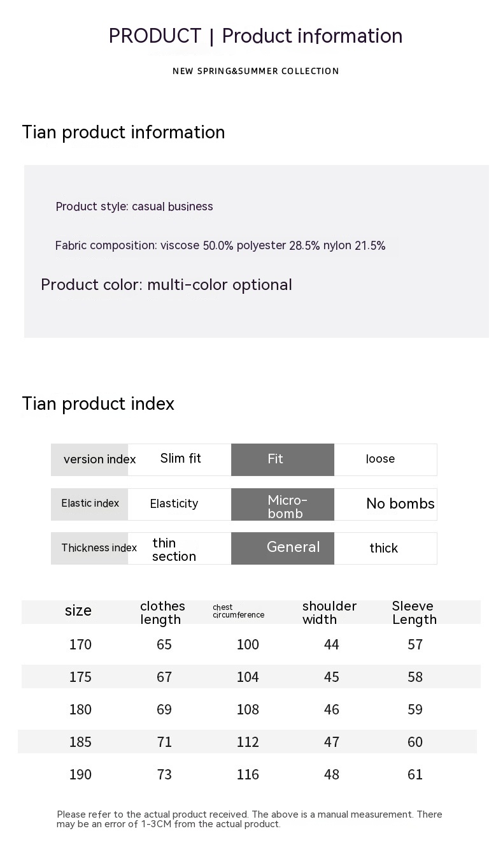
Task: Select the "chest circumference" column header
Action: pos(238,612)
